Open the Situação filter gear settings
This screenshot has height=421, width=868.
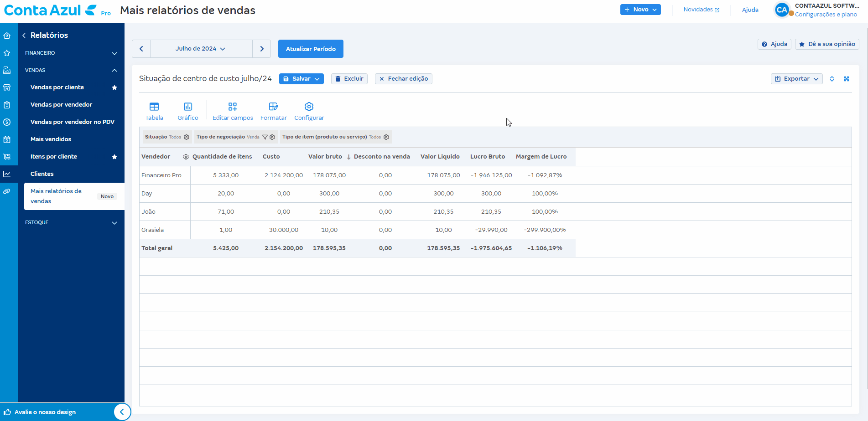(x=187, y=137)
